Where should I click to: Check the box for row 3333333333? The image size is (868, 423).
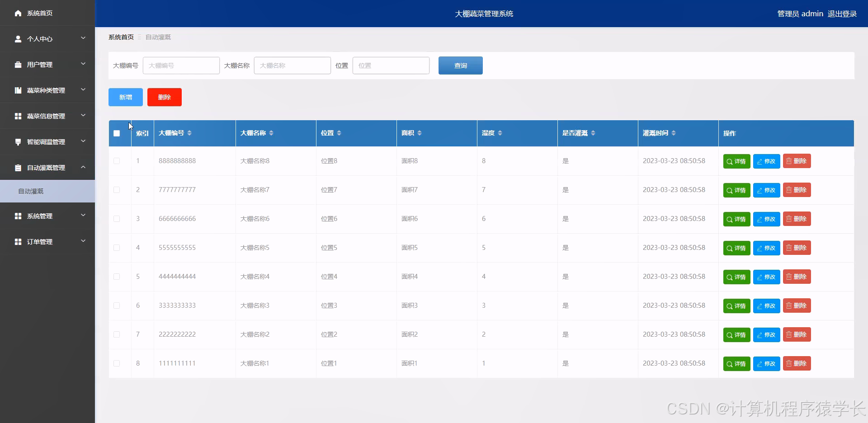pos(117,305)
